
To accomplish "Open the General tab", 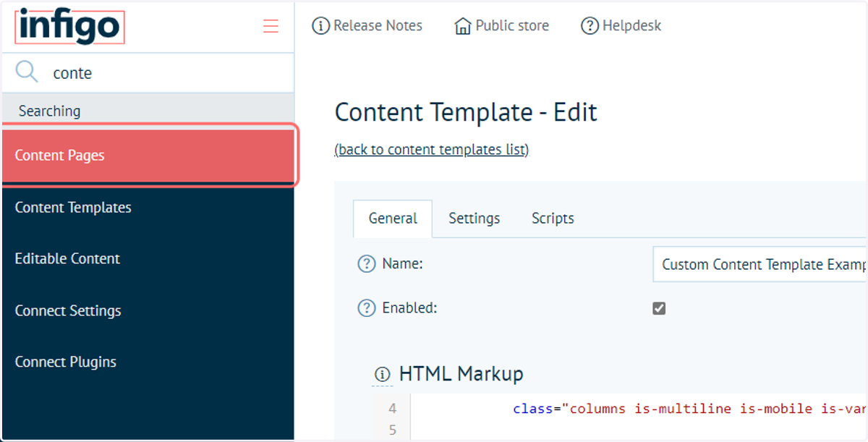I will pyautogui.click(x=393, y=218).
